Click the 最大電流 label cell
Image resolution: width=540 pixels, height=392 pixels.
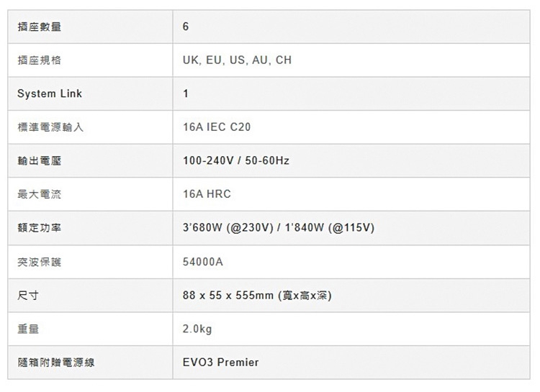pos(39,195)
